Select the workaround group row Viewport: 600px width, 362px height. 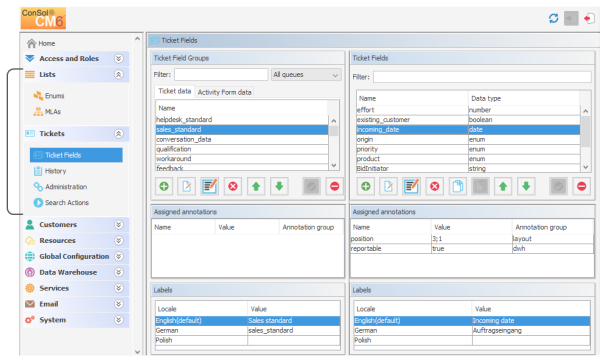click(x=242, y=159)
